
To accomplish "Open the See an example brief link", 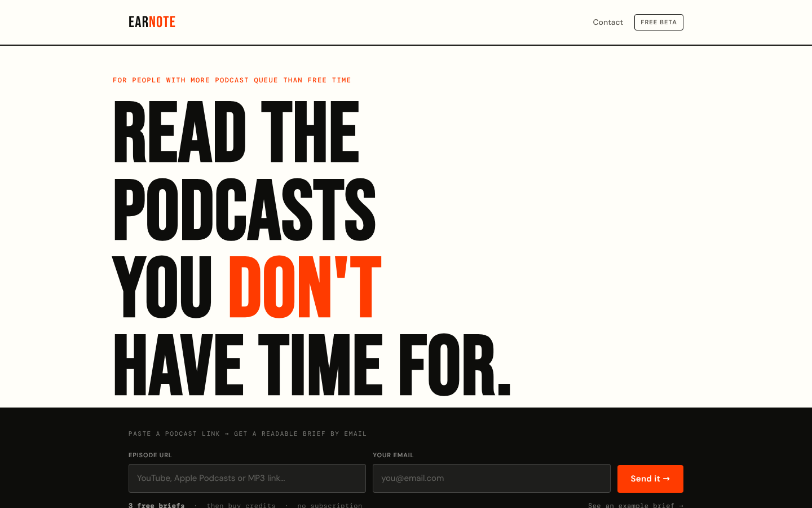I will [x=636, y=505].
